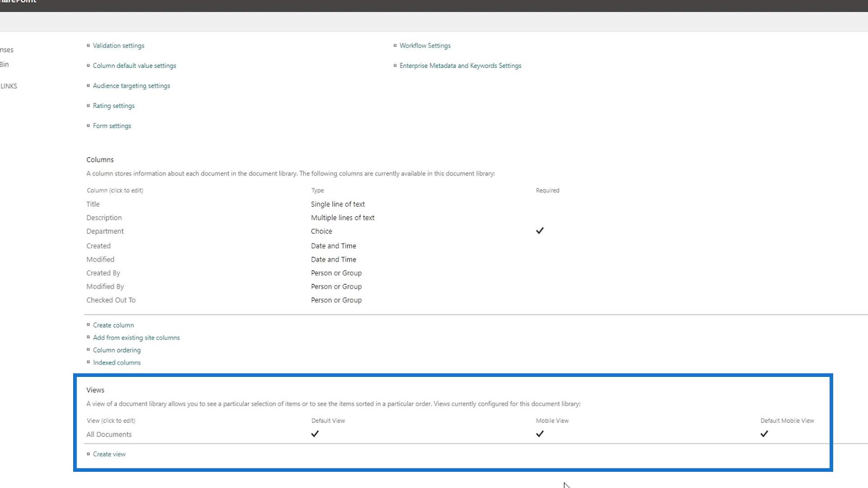Edit the Checked Out To column
The width and height of the screenshot is (868, 488).
(111, 300)
